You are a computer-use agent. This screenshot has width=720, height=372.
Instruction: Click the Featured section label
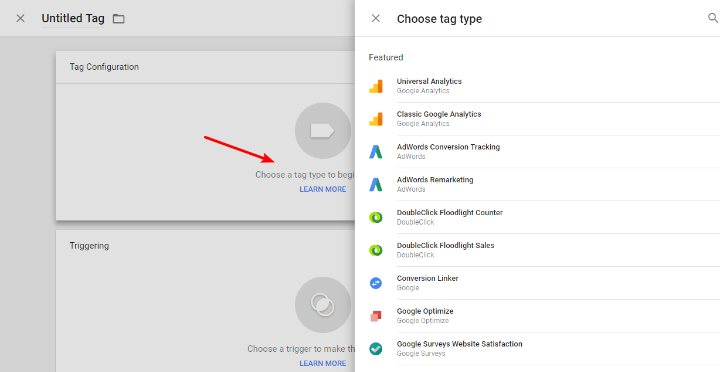click(386, 57)
